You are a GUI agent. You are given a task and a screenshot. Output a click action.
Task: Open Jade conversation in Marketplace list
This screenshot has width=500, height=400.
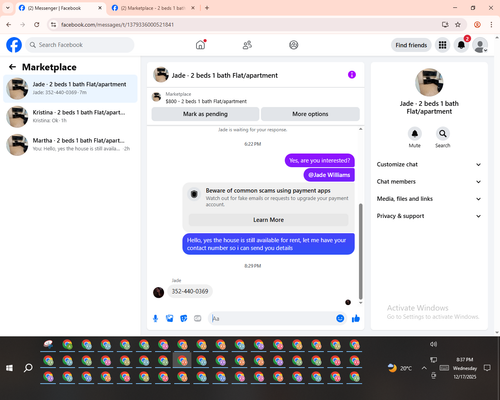pos(70,88)
